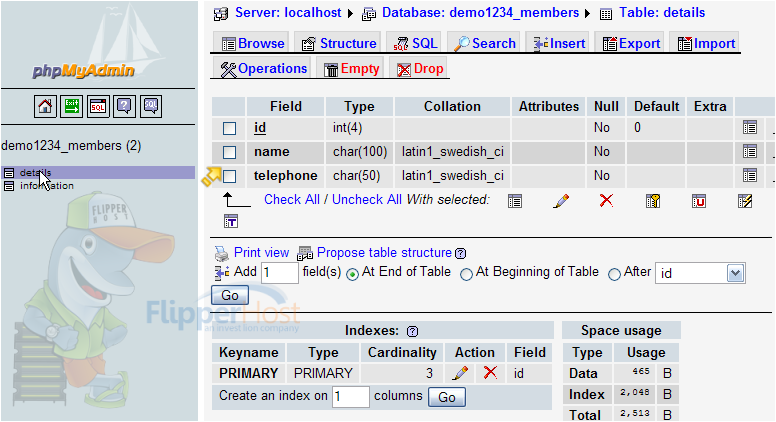Select the After radio button

coord(614,275)
